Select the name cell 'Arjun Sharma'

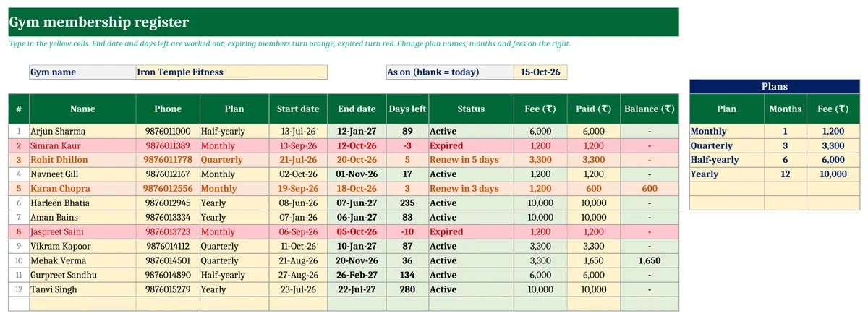tap(82, 132)
